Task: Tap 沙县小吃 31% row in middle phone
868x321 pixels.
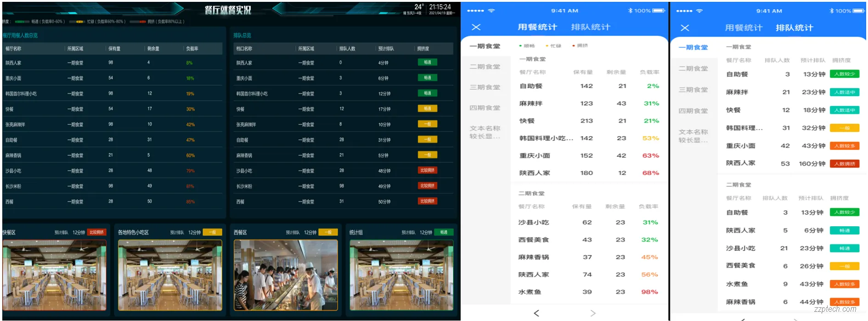Action: pyautogui.click(x=589, y=222)
